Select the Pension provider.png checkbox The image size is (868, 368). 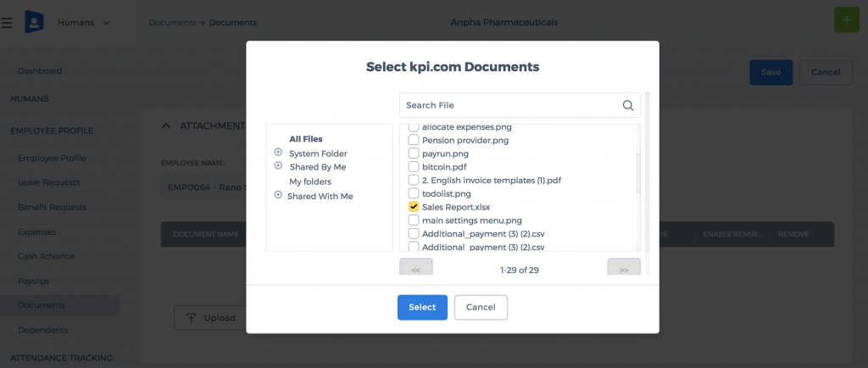(x=414, y=140)
